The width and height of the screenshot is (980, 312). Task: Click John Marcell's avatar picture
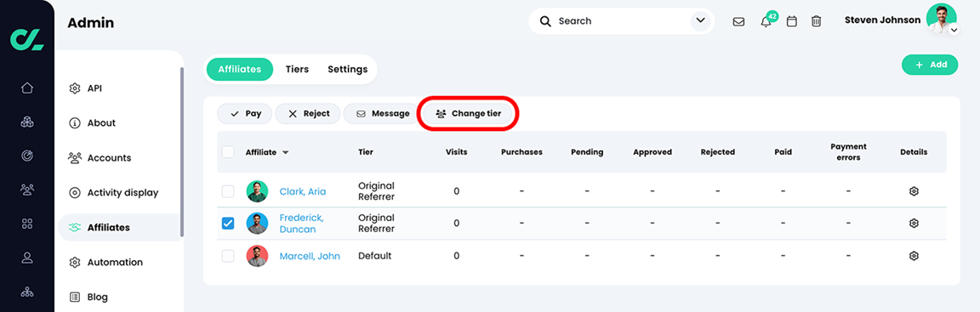(x=257, y=256)
